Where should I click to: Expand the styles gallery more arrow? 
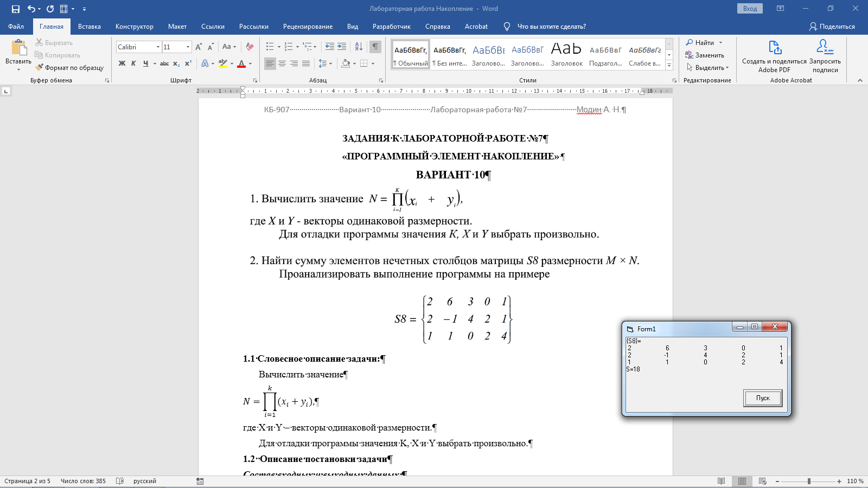[669, 65]
